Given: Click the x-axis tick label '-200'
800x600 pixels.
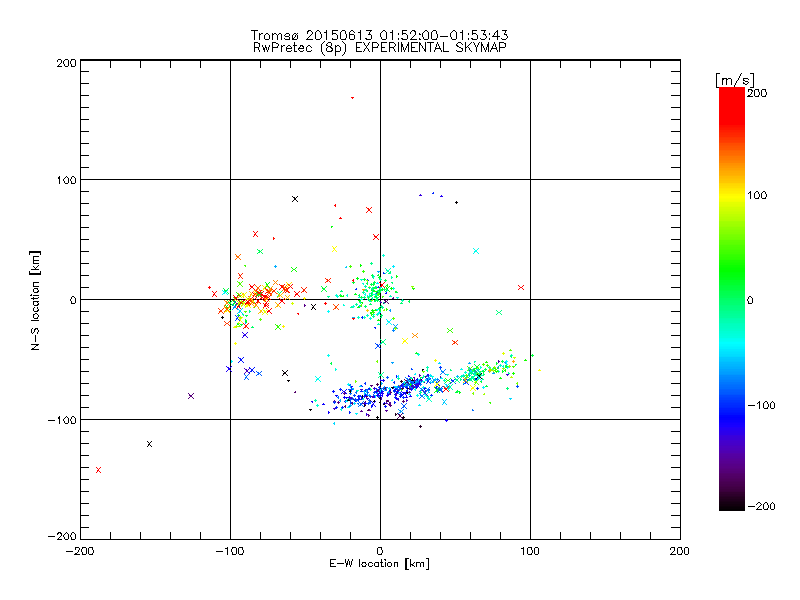Looking at the screenshot, I should [80, 551].
